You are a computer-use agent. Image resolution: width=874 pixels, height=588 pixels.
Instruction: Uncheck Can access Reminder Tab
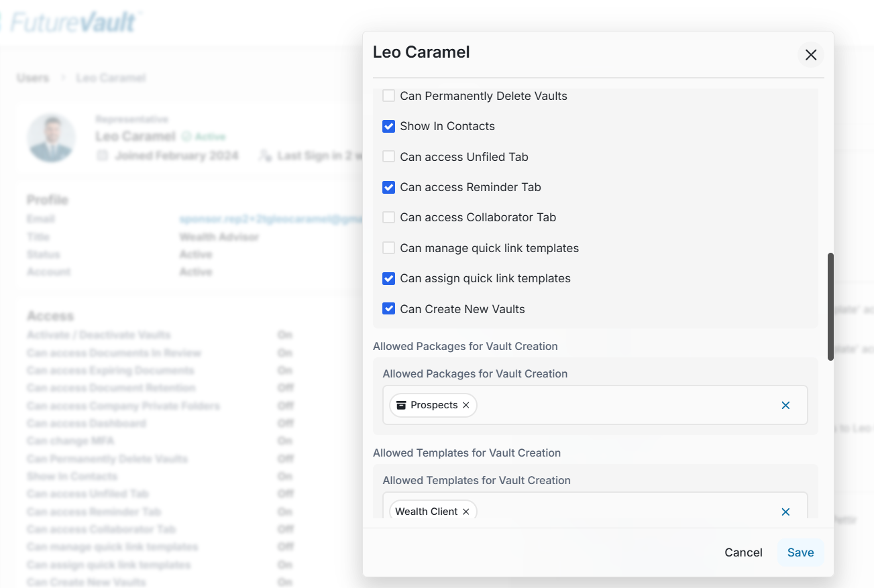388,187
